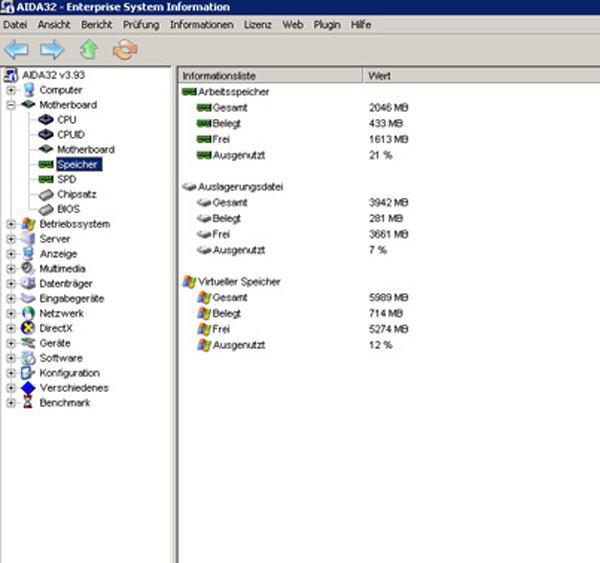Click the SPD memory module icon
Screen dimensions: 600x563
tap(46, 180)
